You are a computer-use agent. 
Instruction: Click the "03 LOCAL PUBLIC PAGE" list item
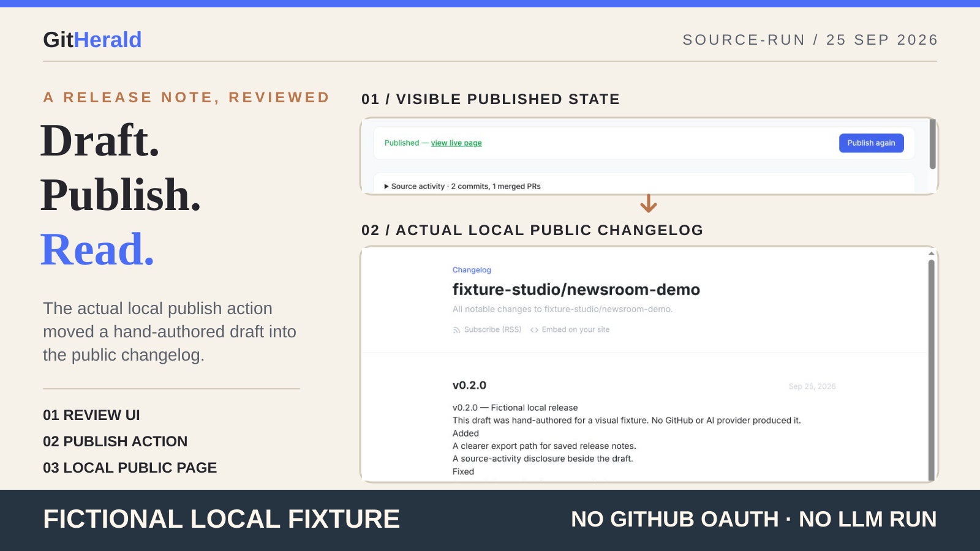130,468
